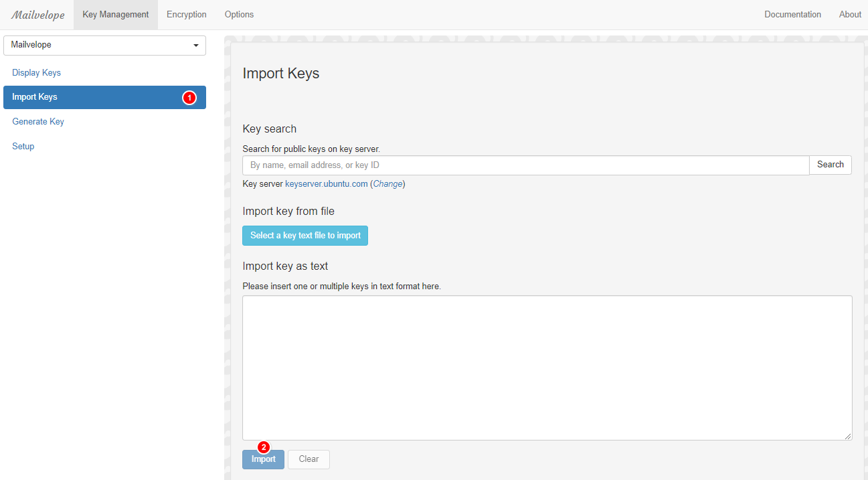The width and height of the screenshot is (868, 480).
Task: Switch to the Encryption tab
Action: (187, 15)
